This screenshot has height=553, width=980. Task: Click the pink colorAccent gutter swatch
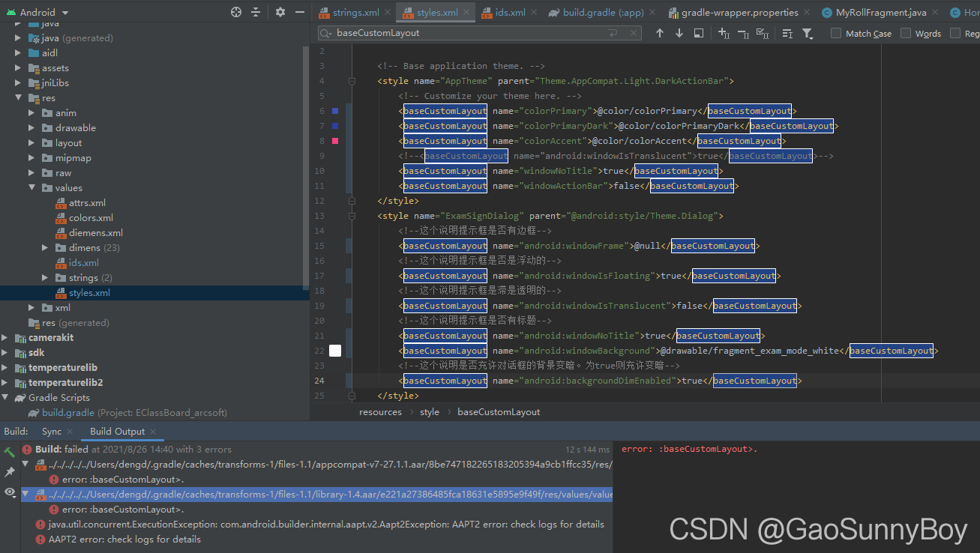[335, 141]
